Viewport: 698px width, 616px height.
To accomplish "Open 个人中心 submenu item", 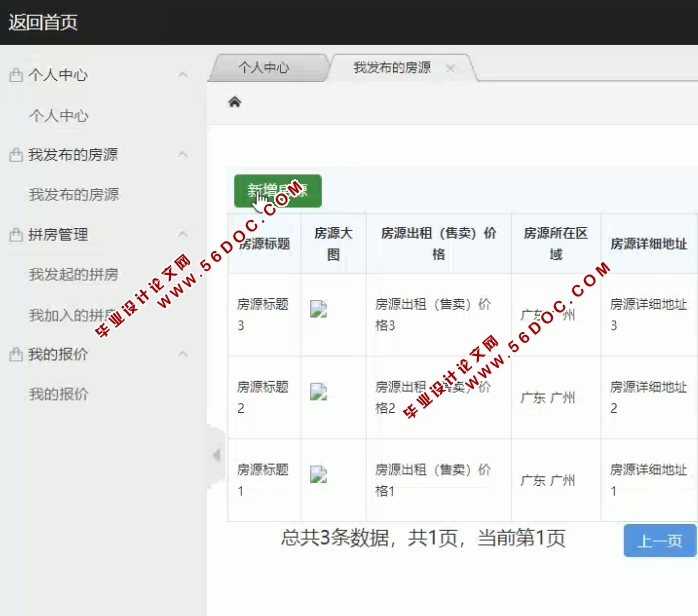I will pos(59,116).
